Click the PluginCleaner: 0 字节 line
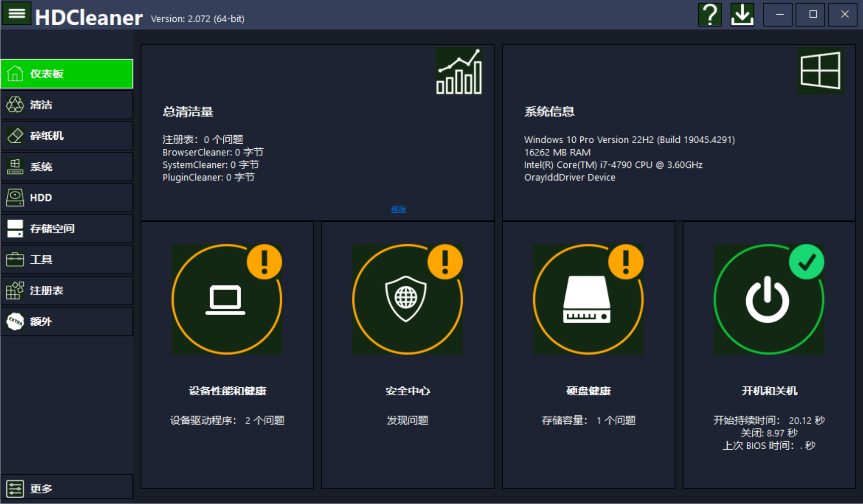This screenshot has height=504, width=863. [209, 177]
